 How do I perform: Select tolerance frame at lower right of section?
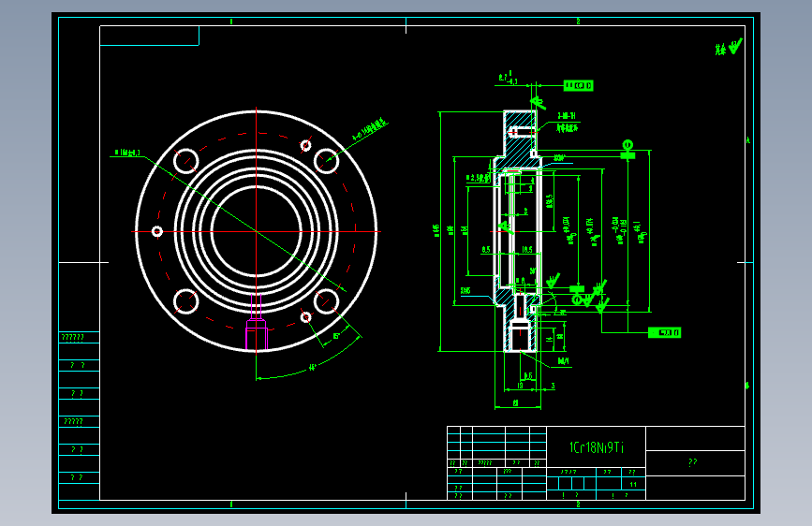[664, 332]
